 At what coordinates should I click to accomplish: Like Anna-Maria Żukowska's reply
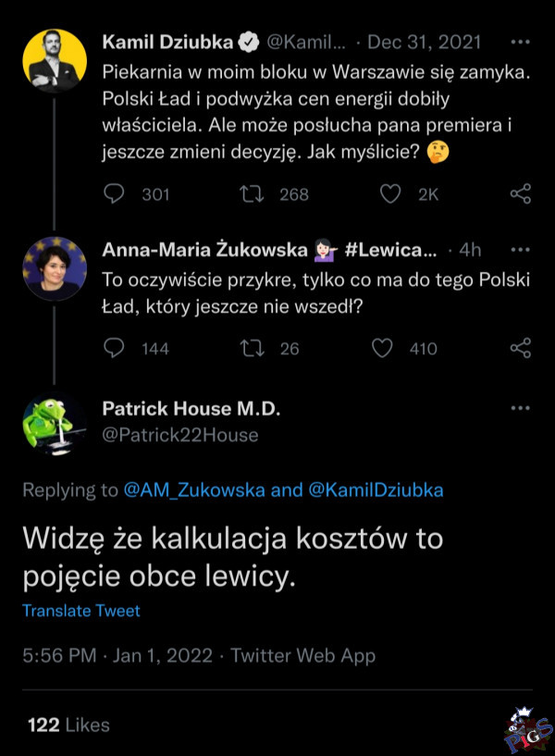coord(382,348)
